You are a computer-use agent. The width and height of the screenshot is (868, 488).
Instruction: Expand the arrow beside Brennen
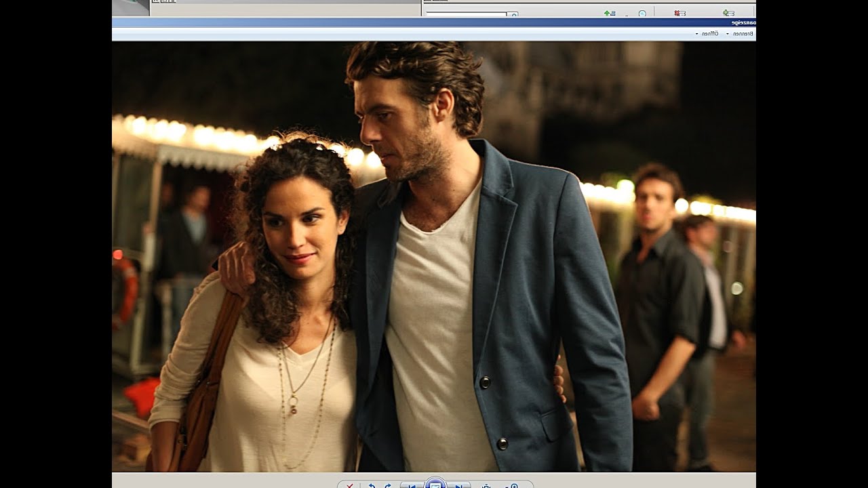pyautogui.click(x=728, y=33)
